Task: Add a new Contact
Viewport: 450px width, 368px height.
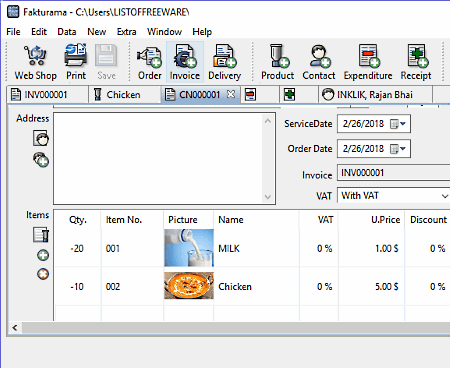Action: pyautogui.click(x=319, y=62)
